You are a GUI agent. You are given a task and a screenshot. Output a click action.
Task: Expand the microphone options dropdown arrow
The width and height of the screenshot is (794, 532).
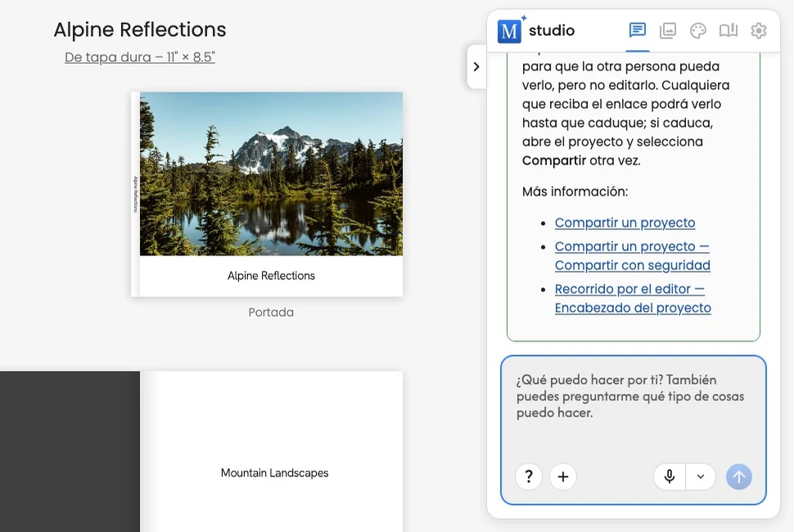pyautogui.click(x=701, y=476)
